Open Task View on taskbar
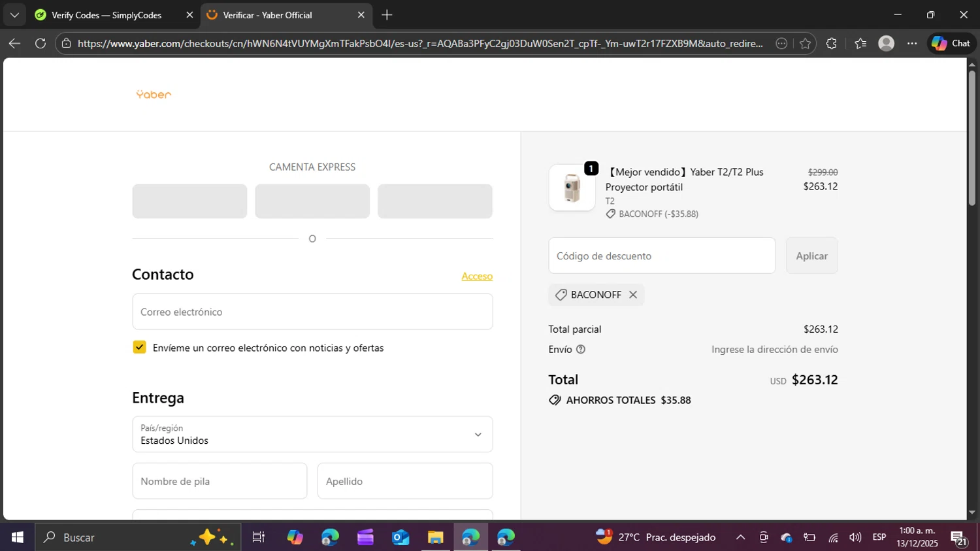 coord(259,537)
